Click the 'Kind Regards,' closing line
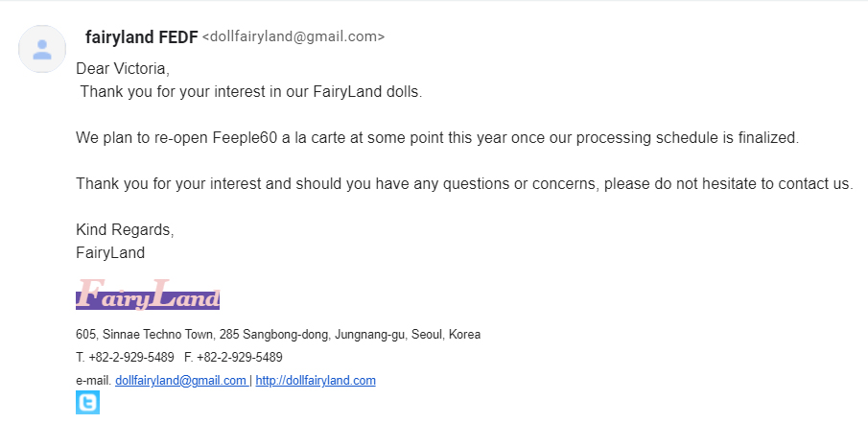868x447 pixels. [125, 230]
